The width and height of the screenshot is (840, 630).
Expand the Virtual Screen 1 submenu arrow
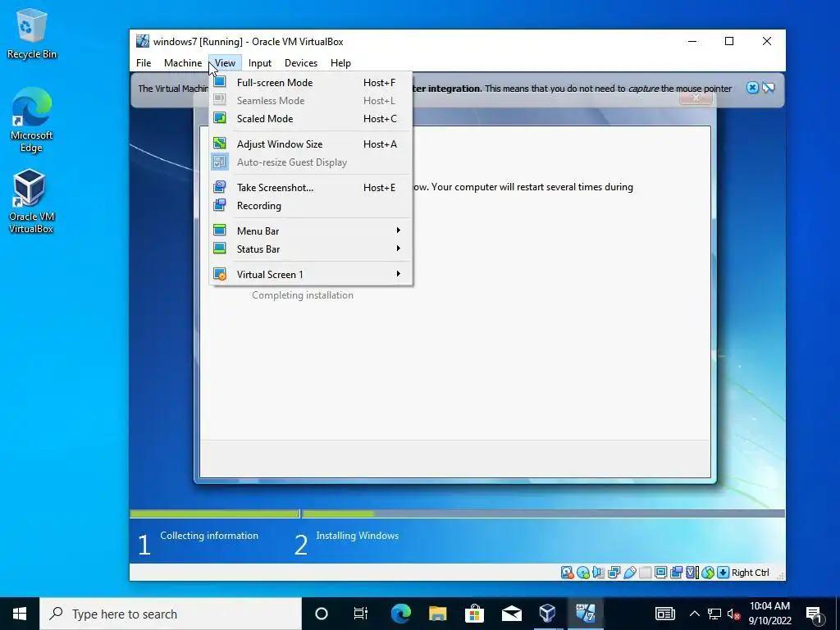[x=398, y=274]
